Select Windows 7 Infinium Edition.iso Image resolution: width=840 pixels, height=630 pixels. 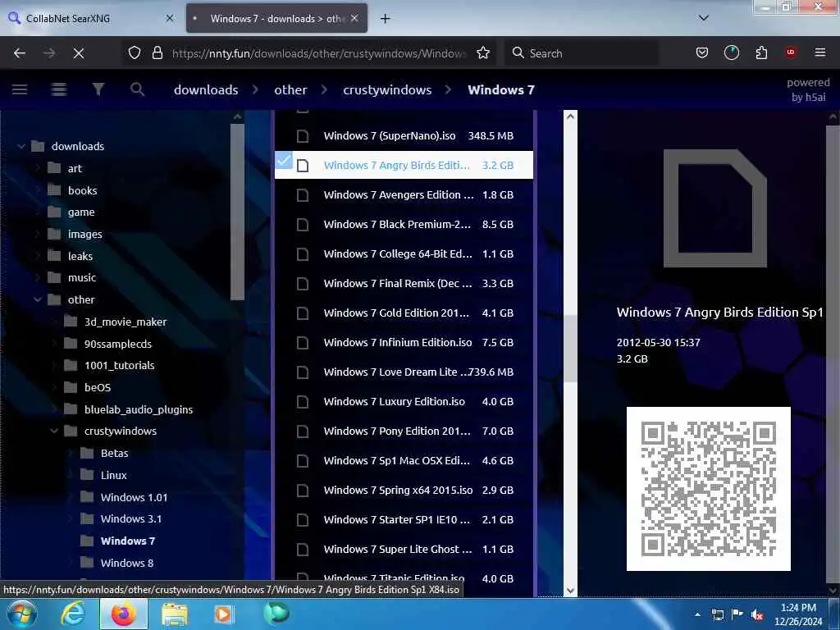click(404, 342)
